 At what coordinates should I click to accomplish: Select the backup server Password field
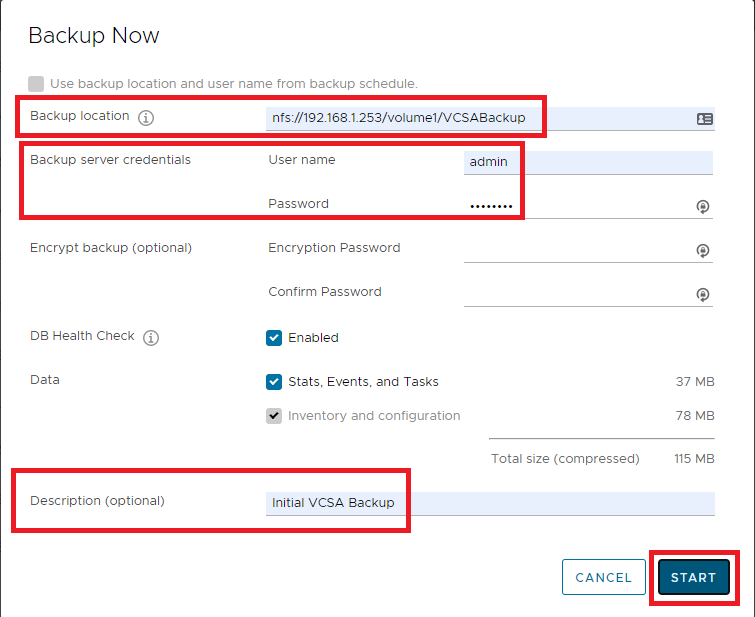(x=575, y=206)
